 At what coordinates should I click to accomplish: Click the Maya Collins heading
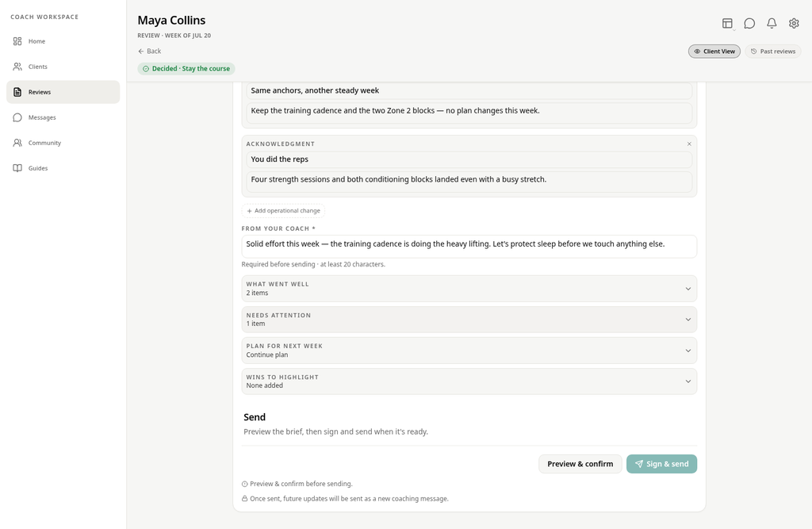click(x=171, y=20)
